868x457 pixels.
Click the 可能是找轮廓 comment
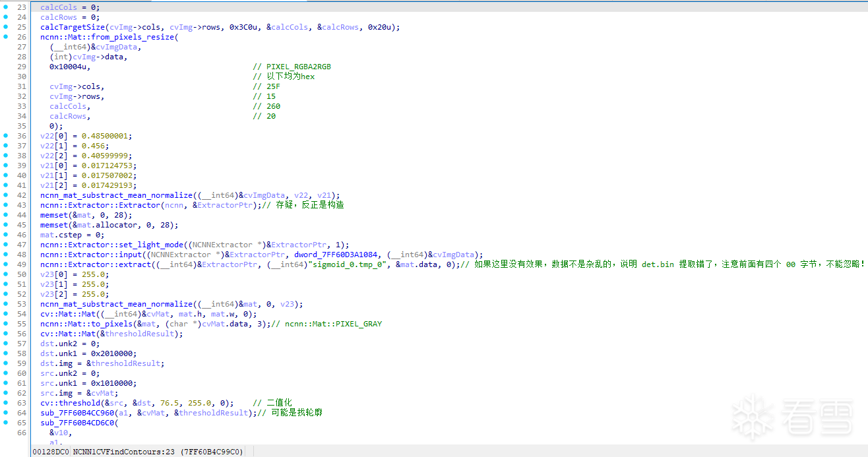coord(290,413)
